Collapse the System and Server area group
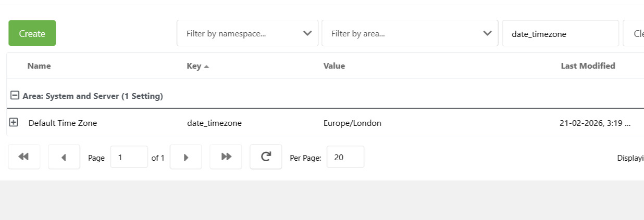The width and height of the screenshot is (644, 220). 15,96
